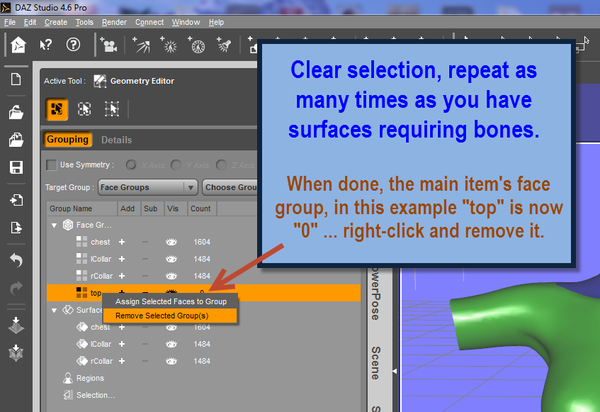The height and width of the screenshot is (412, 600).
Task: Select the polygon selection mode icon
Action: coord(57,109)
